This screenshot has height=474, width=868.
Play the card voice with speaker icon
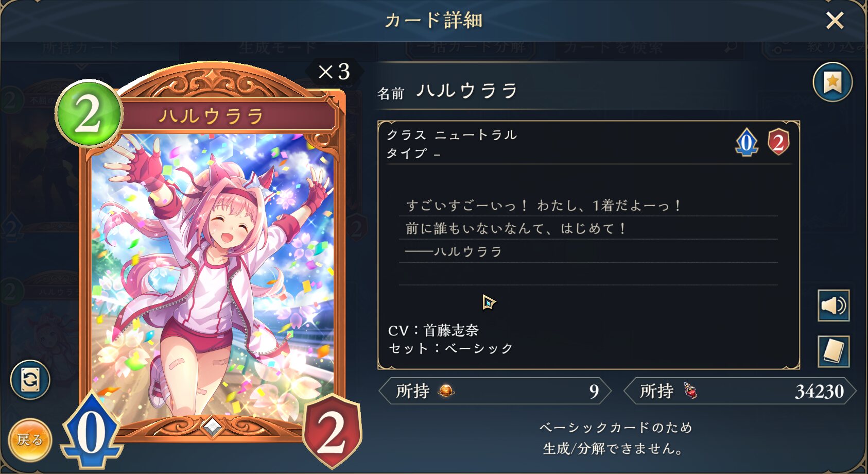point(834,306)
